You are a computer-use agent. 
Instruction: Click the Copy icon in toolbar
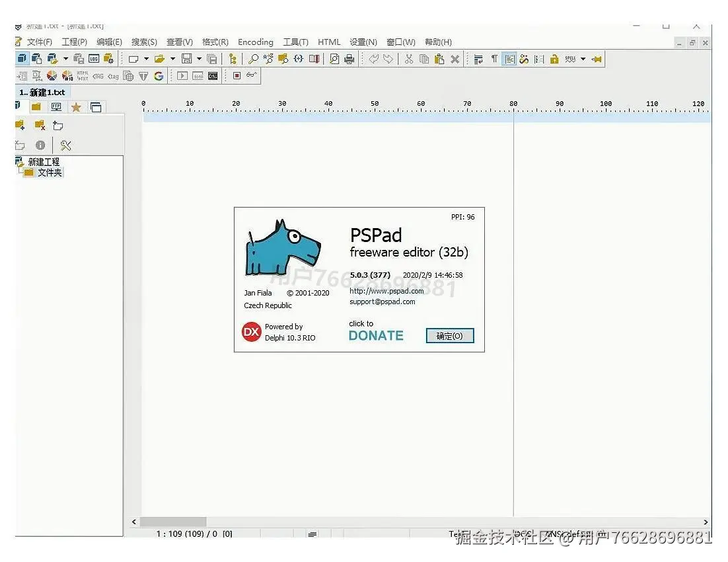(424, 59)
